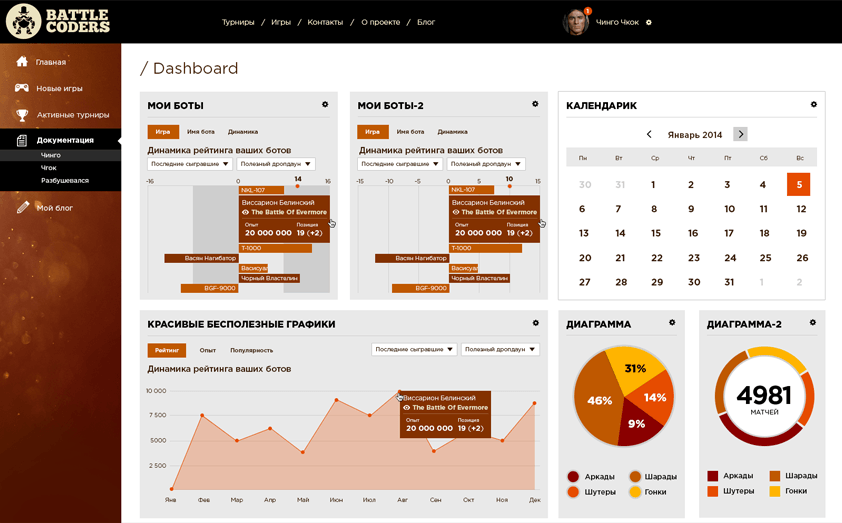Screen dimensions: 842x523
Task: Go to previous month in calendar
Action: [x=649, y=134]
